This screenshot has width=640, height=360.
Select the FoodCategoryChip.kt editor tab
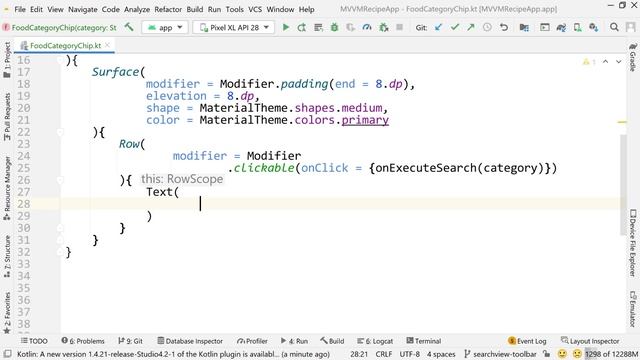pos(65,45)
